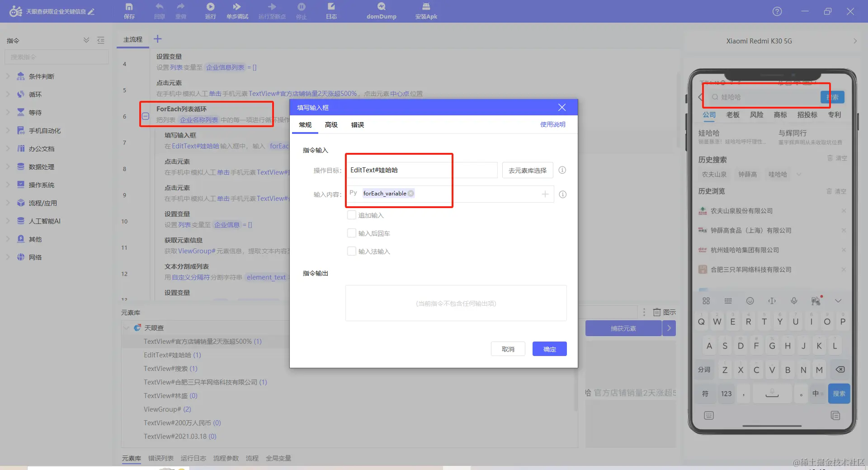Expand the 条件判断 command category

[8, 76]
